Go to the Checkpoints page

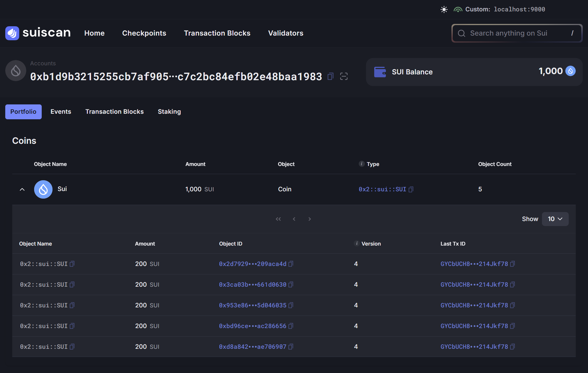pos(144,33)
